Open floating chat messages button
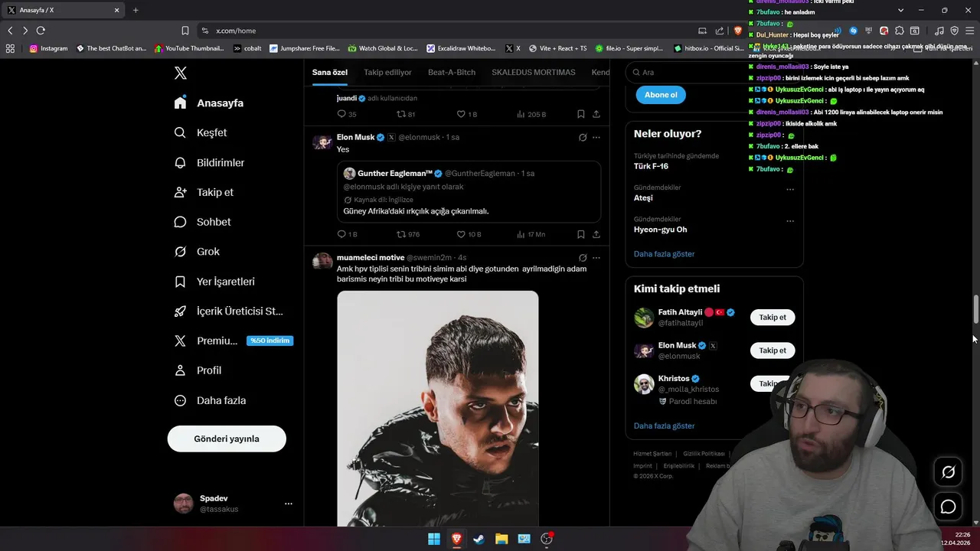This screenshot has width=980, height=551. [948, 507]
